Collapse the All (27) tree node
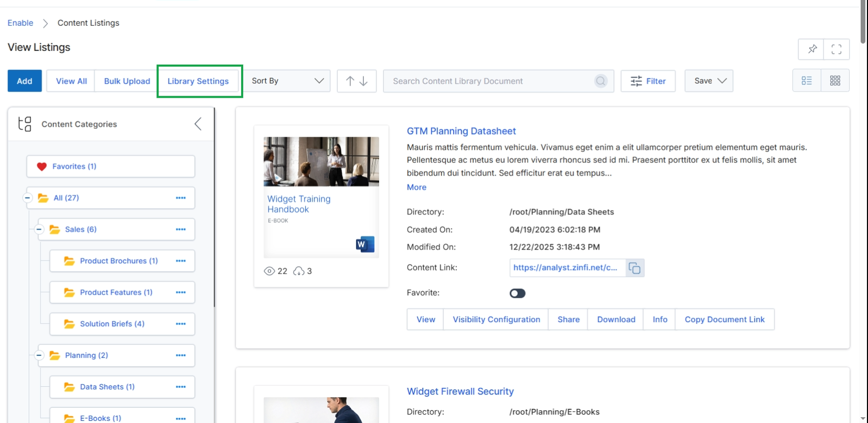 point(27,198)
